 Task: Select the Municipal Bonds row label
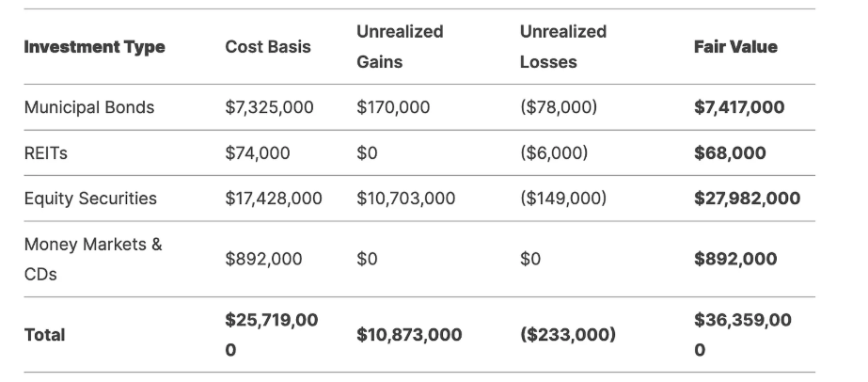click(x=89, y=107)
